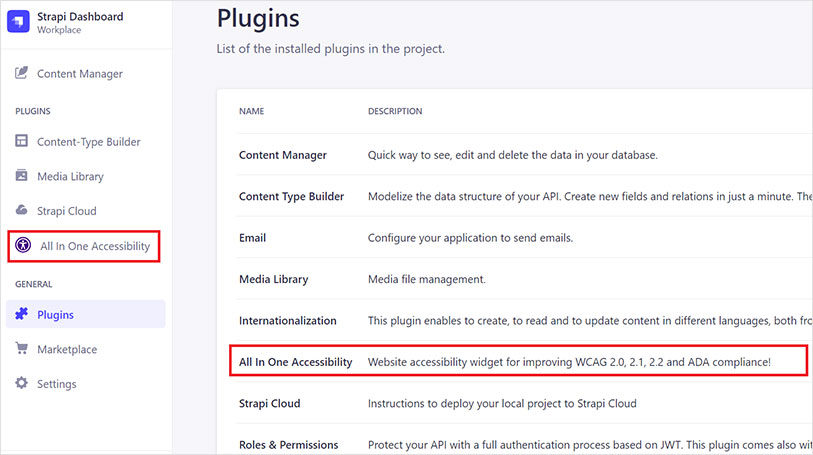Image resolution: width=813 pixels, height=455 pixels.
Task: Click the Plugins puzzle piece icon
Action: (x=22, y=315)
